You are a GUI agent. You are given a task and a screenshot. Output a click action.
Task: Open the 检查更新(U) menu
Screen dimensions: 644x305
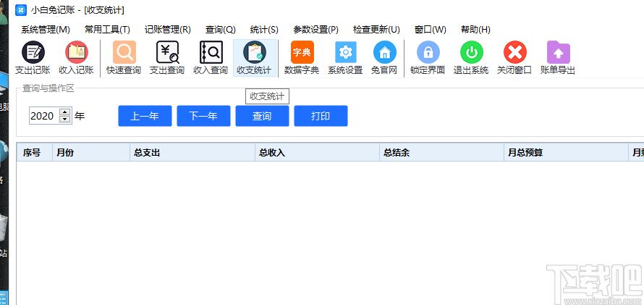point(376,30)
